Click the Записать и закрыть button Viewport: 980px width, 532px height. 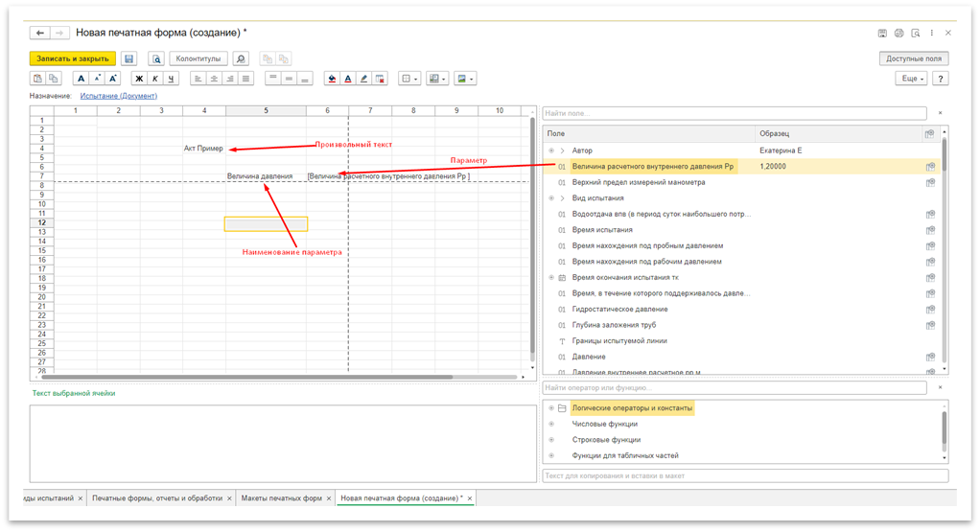73,58
